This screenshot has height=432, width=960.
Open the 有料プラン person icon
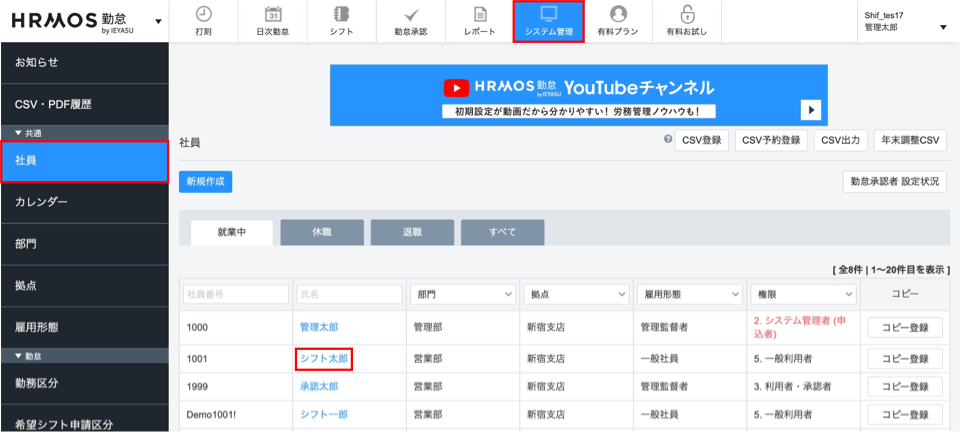point(617,15)
